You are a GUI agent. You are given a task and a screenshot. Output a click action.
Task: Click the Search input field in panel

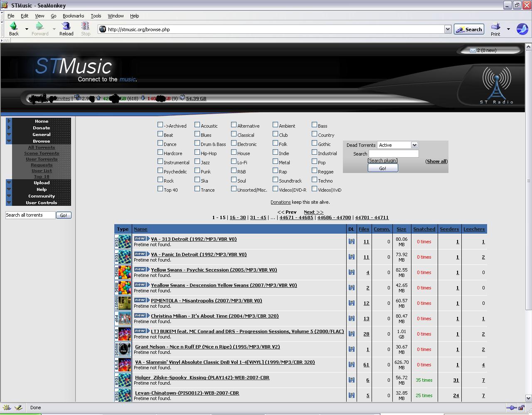(394, 154)
